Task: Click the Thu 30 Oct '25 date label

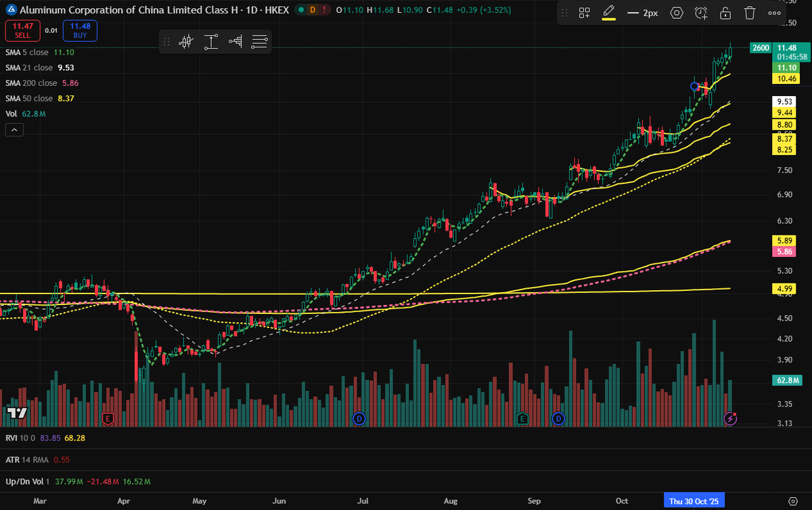Action: 695,501
